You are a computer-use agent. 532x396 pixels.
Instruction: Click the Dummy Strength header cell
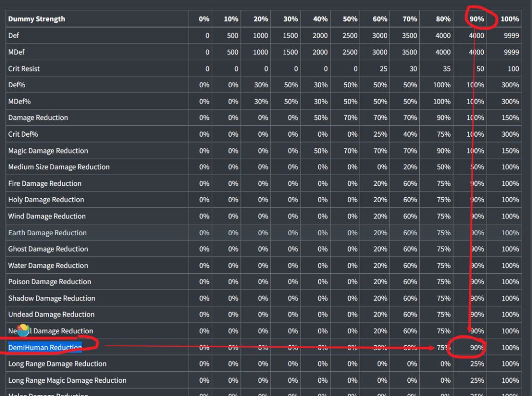point(36,19)
